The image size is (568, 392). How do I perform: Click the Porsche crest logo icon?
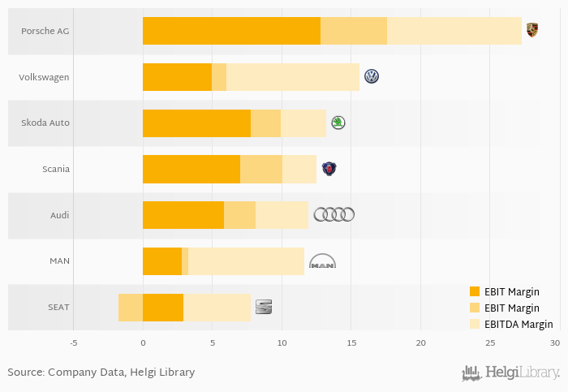531,30
